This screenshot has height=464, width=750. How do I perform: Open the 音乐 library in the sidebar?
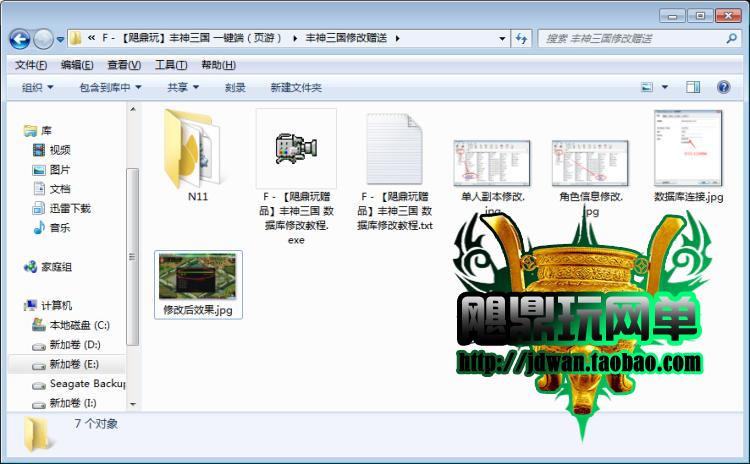click(x=60, y=227)
